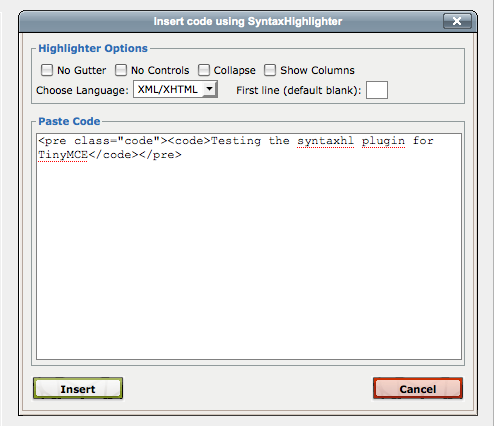This screenshot has height=426, width=494.
Task: Click inside the Paste Code text area
Action: [x=249, y=247]
